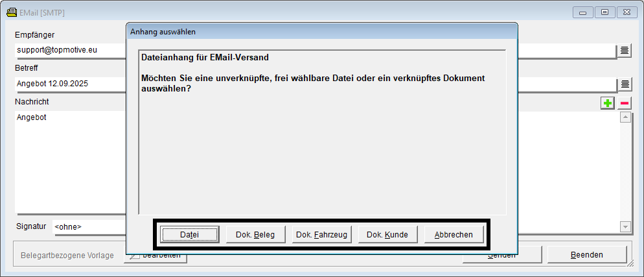This screenshot has width=644, height=277.
Task: Cancel the dialog with Abbrechen
Action: (454, 235)
